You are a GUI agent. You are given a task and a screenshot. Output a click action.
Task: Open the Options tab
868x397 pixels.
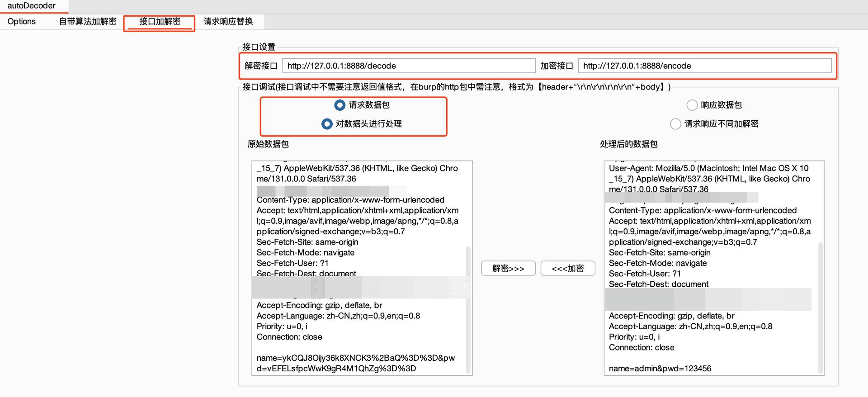22,22
